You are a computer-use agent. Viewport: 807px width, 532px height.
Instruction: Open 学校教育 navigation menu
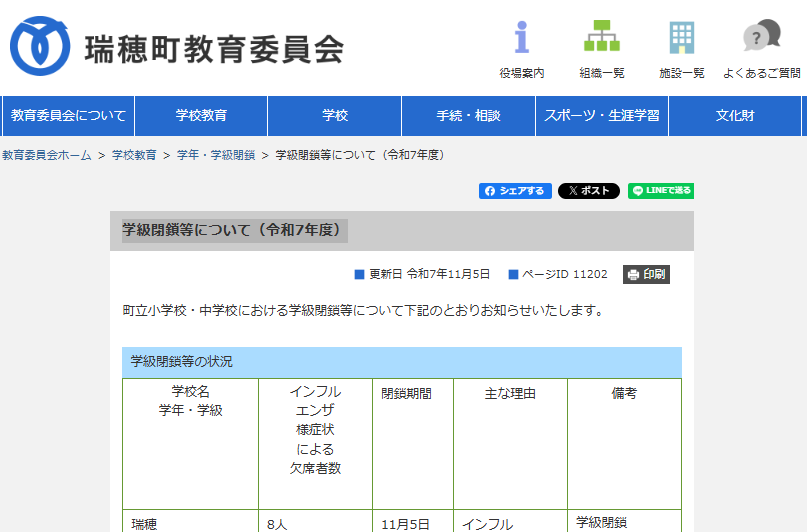[201, 116]
